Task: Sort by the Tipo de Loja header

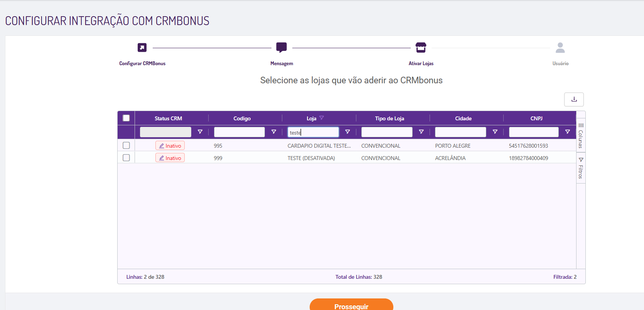Action: (x=389, y=118)
